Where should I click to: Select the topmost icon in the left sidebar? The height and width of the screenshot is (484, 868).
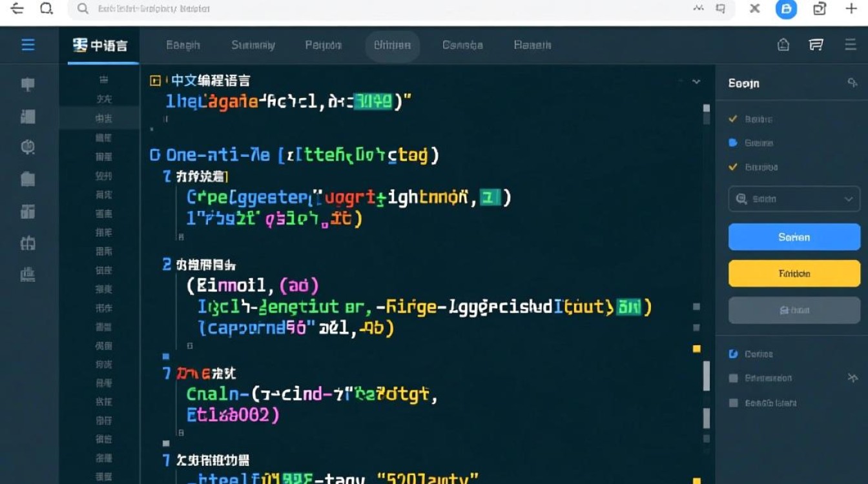pyautogui.click(x=28, y=85)
